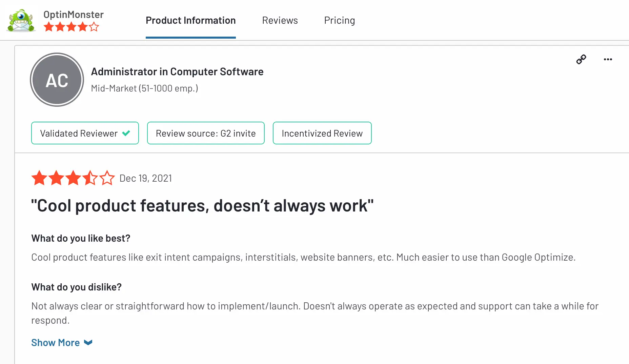
Task: Click the Show More link text
Action: pyautogui.click(x=56, y=343)
